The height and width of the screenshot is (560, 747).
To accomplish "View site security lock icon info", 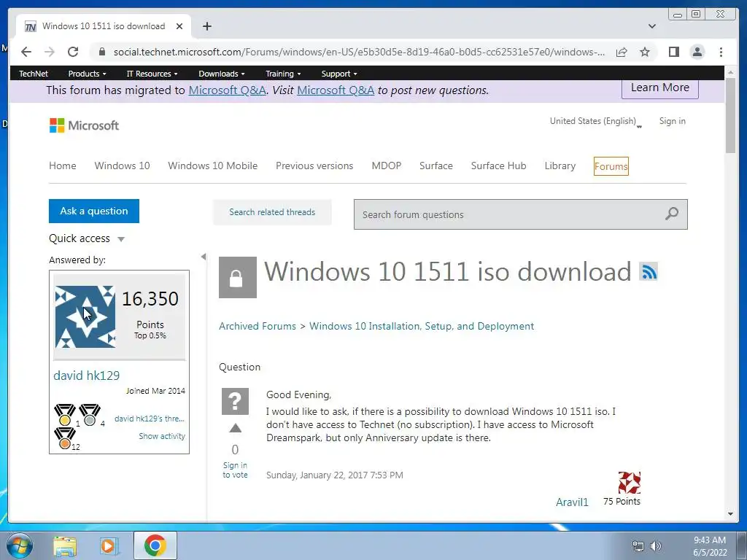I will tap(101, 52).
